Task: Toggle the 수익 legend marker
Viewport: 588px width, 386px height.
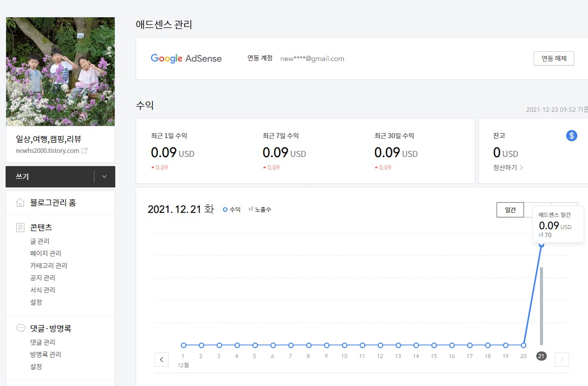Action: click(232, 209)
